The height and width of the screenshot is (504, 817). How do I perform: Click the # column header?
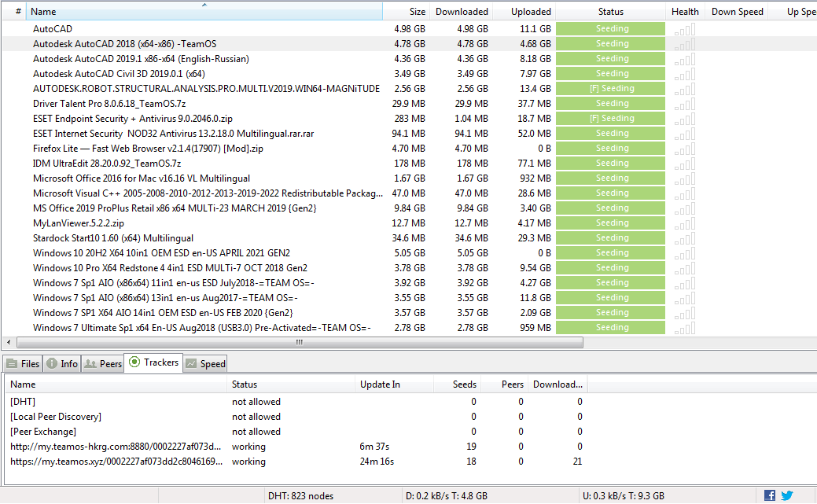click(14, 12)
